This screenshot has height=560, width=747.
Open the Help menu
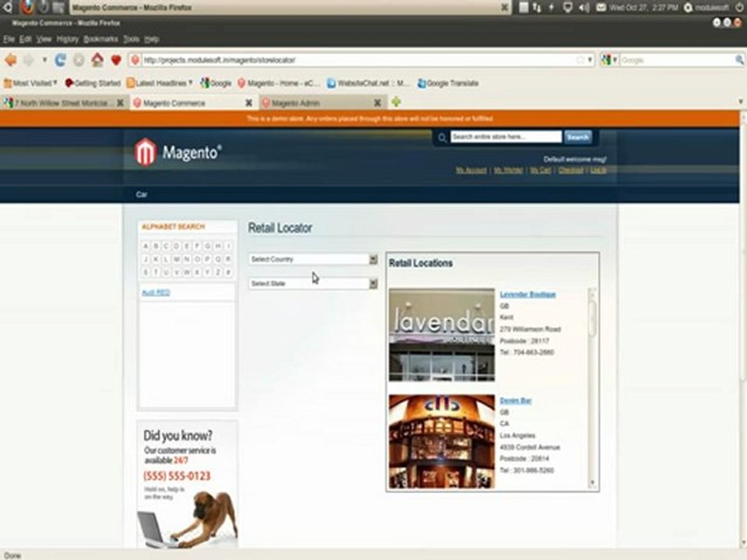click(152, 40)
